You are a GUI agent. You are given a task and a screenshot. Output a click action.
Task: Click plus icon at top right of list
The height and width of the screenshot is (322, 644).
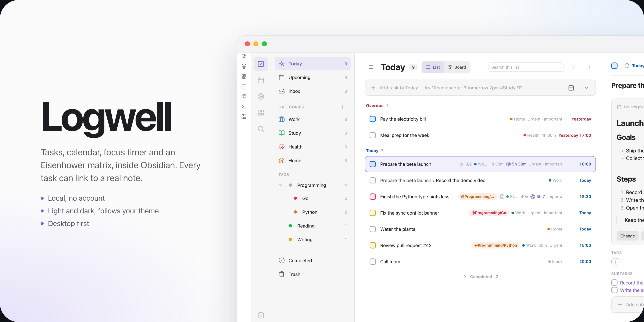pos(590,67)
